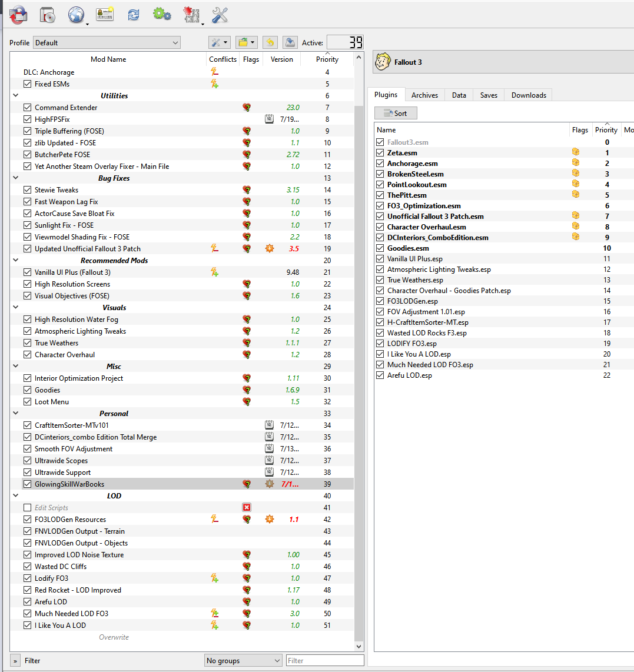
Task: Uncheck the Fixed ESMs mod
Action: 28,84
